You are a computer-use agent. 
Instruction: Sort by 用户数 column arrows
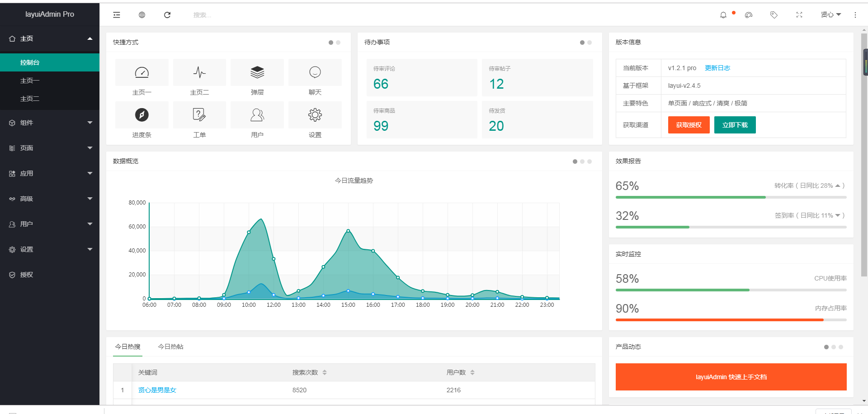click(x=472, y=372)
